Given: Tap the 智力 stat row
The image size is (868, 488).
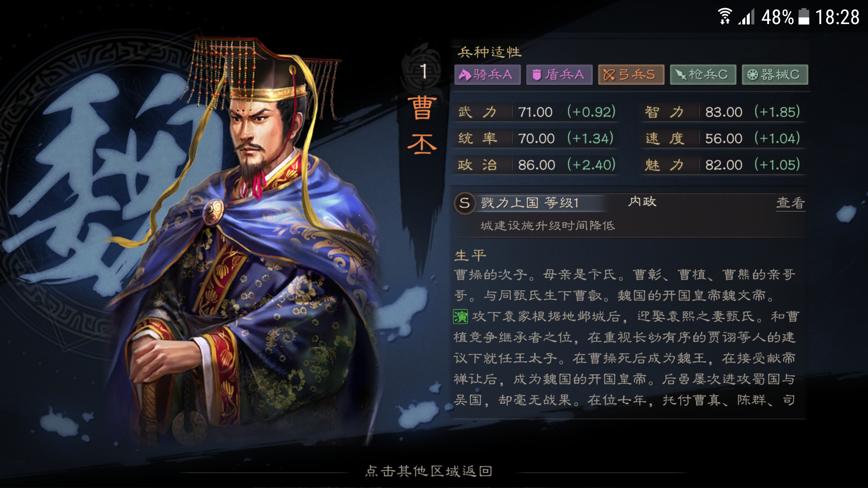Looking at the screenshot, I should pyautogui.click(x=723, y=112).
